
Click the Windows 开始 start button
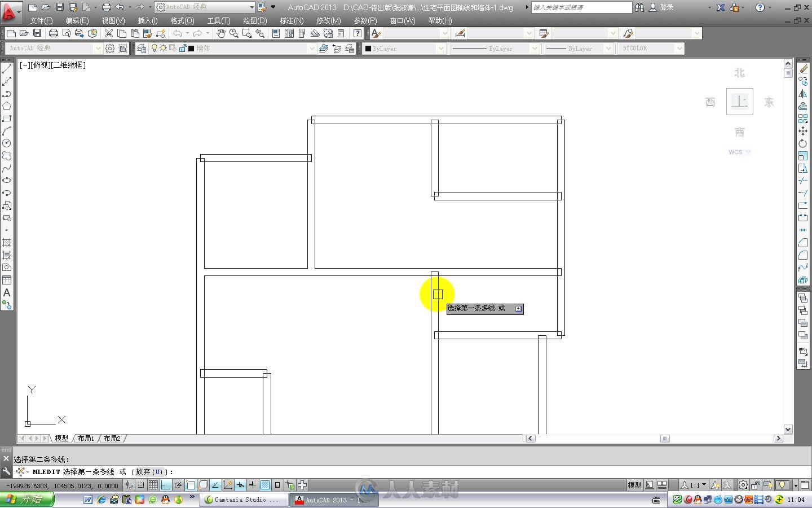(27, 500)
